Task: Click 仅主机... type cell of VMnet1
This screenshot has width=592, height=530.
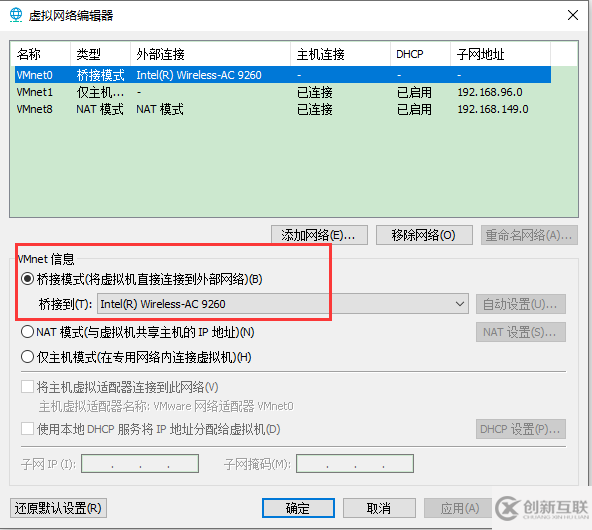Action: click(100, 92)
